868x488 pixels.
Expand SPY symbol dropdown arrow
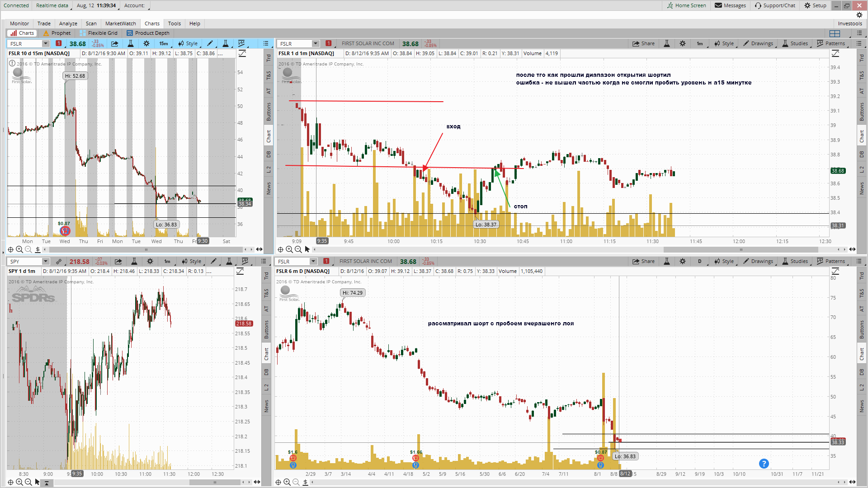[x=46, y=262]
